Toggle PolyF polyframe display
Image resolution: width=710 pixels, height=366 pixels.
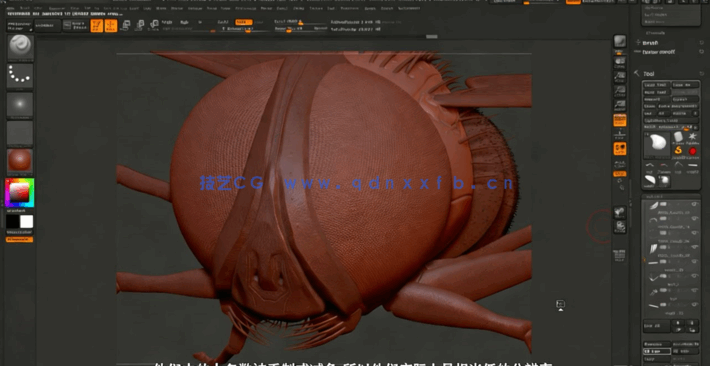pos(619,255)
